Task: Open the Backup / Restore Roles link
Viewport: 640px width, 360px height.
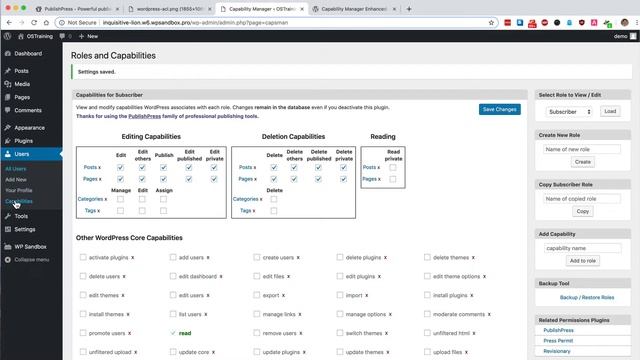Action: [x=587, y=298]
